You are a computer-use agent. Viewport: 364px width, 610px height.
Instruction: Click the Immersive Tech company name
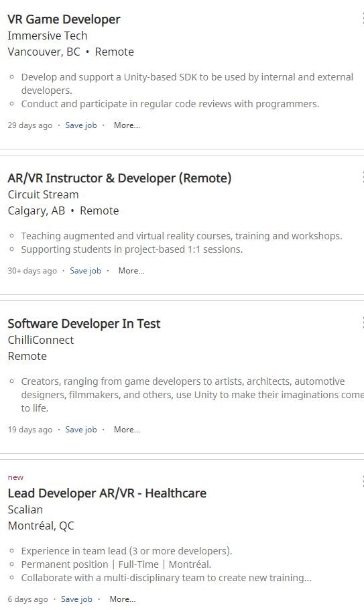[48, 36]
